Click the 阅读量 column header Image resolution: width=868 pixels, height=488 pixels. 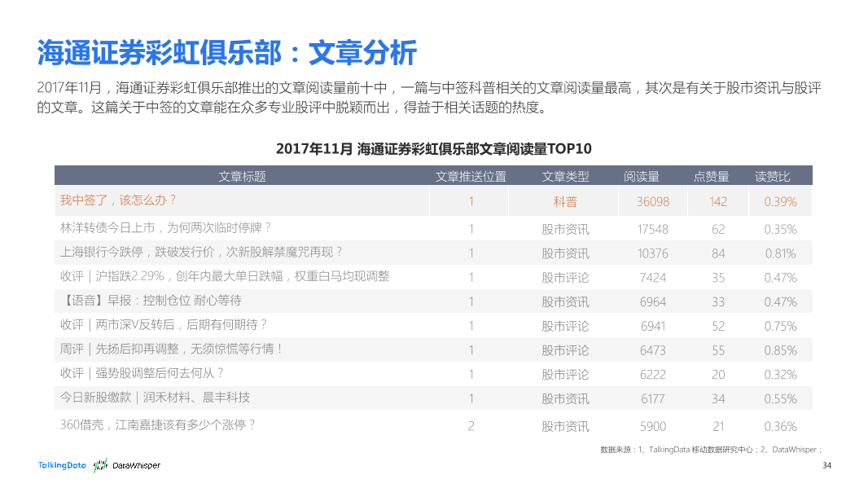pyautogui.click(x=641, y=176)
